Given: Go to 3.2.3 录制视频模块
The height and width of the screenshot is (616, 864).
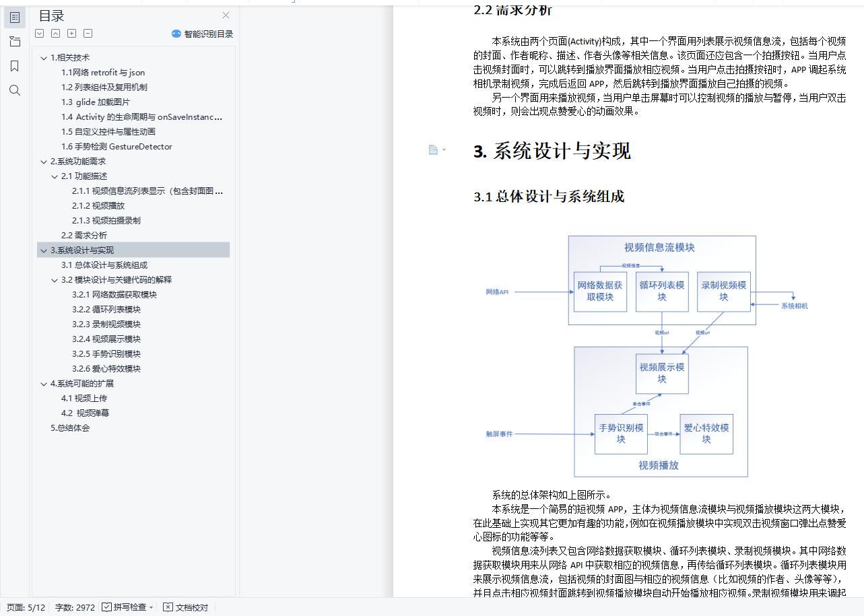Looking at the screenshot, I should point(106,324).
